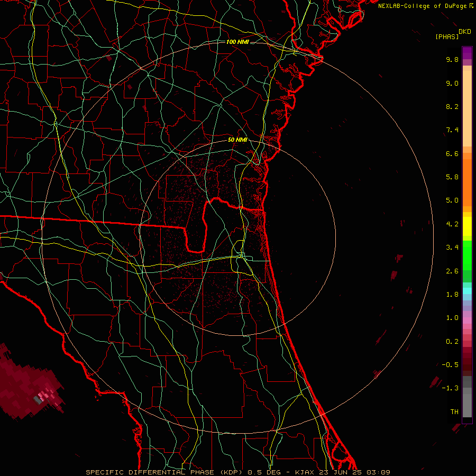Click the 5.8 value on the color scale
This screenshot has width=476, height=476.
[x=452, y=177]
